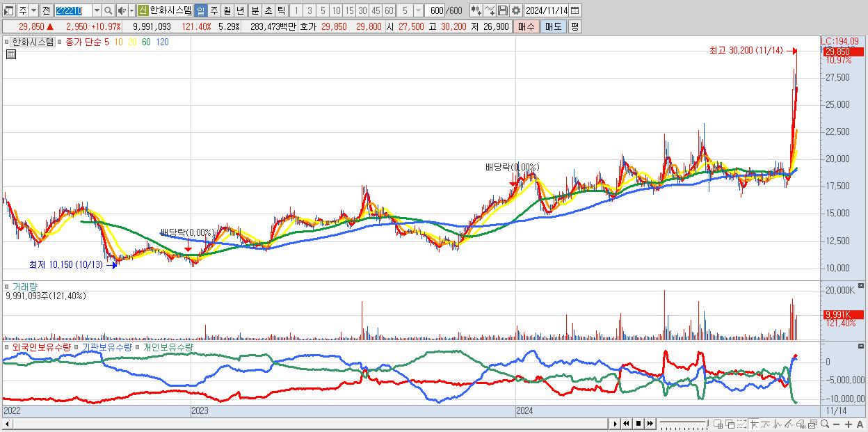This screenshot has width=868, height=432.
Task: Select the 3 interval button
Action: pos(310,10)
